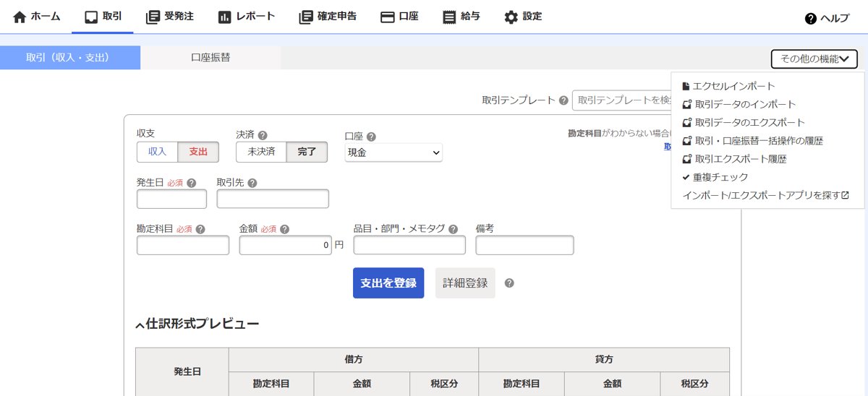Click the 借方 header in the preview table

tap(354, 359)
